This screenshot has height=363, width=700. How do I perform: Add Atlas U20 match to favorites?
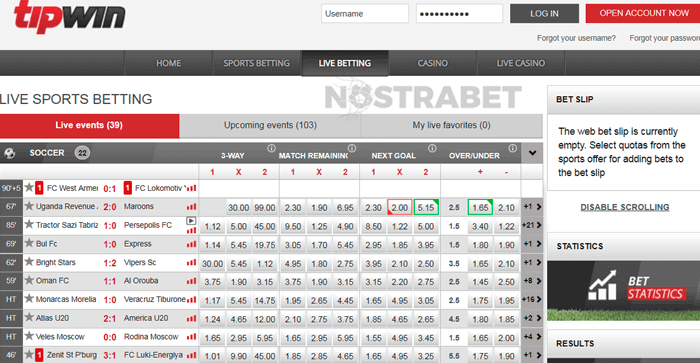pos(29,317)
